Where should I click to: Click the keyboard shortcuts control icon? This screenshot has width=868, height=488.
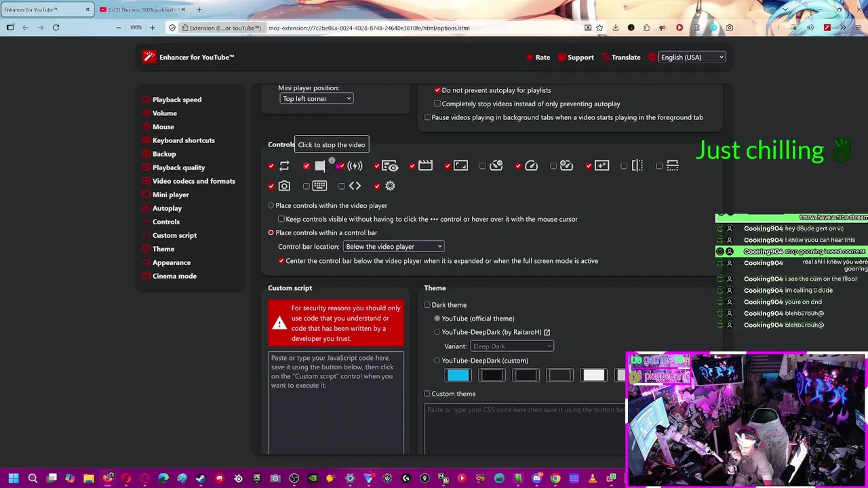(319, 186)
